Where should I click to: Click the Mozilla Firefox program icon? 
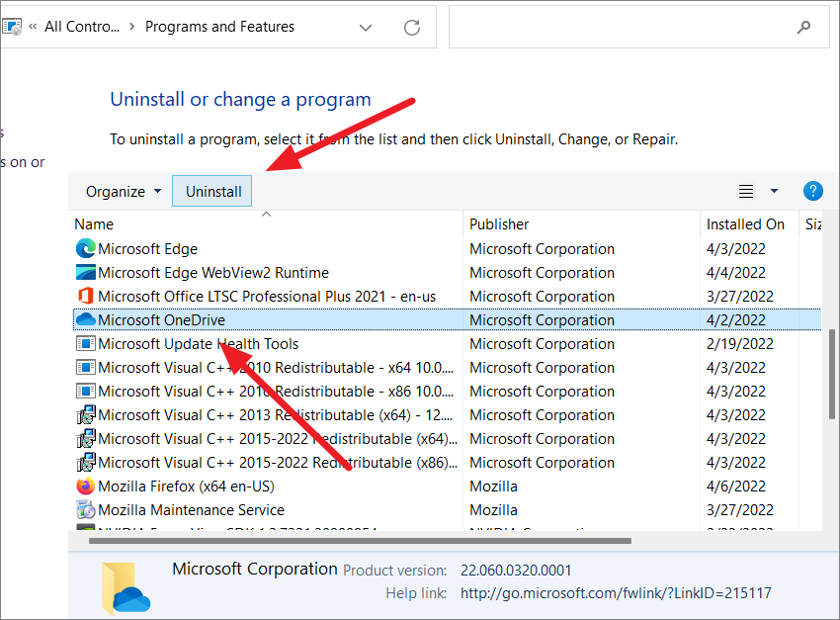tap(84, 486)
